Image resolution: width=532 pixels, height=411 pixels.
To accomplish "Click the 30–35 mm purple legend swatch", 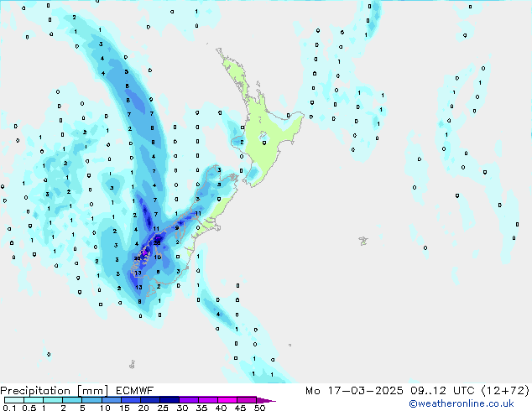I will [x=189, y=400].
